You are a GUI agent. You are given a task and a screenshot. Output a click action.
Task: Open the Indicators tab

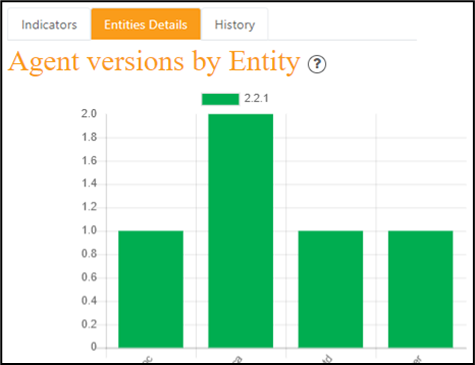[x=49, y=24]
